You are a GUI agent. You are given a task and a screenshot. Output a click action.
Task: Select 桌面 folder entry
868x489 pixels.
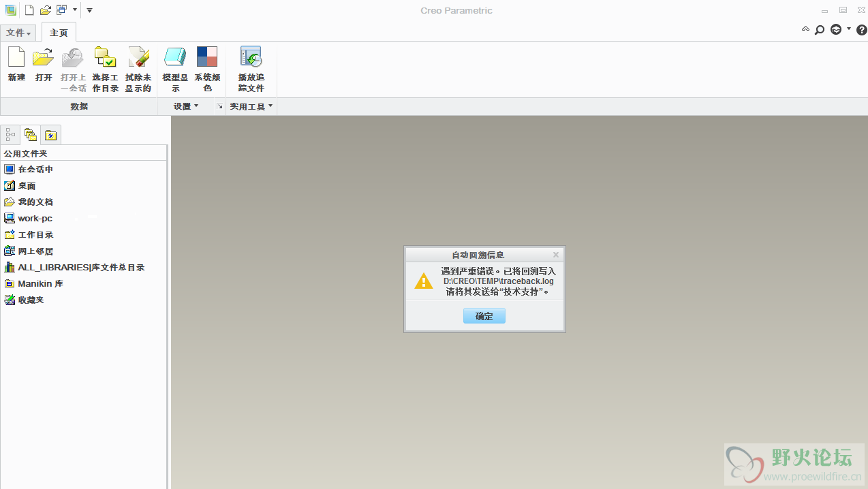[x=20, y=186]
